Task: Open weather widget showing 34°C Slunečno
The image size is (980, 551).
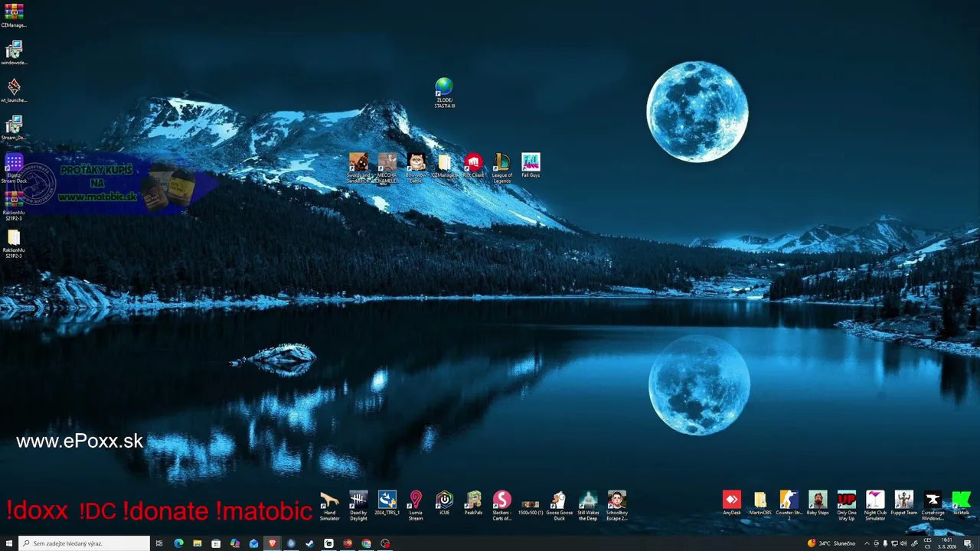Action: pos(831,543)
